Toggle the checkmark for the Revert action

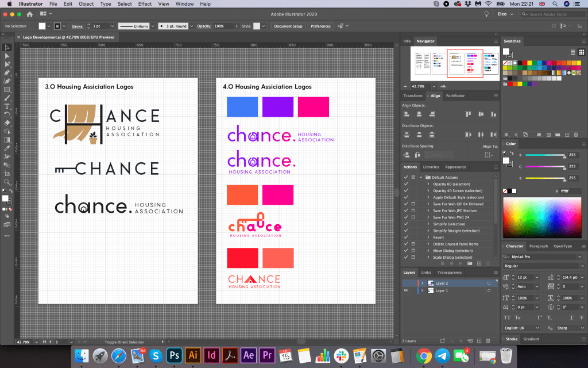click(406, 237)
